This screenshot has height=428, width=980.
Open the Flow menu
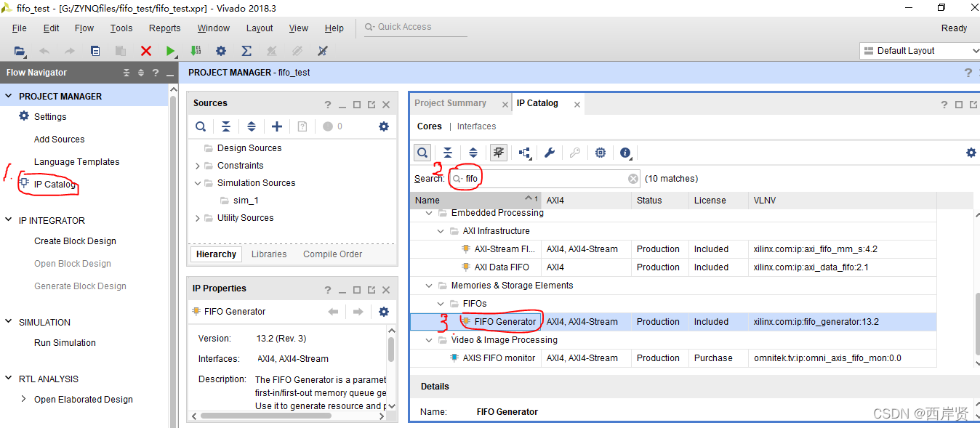pos(84,28)
